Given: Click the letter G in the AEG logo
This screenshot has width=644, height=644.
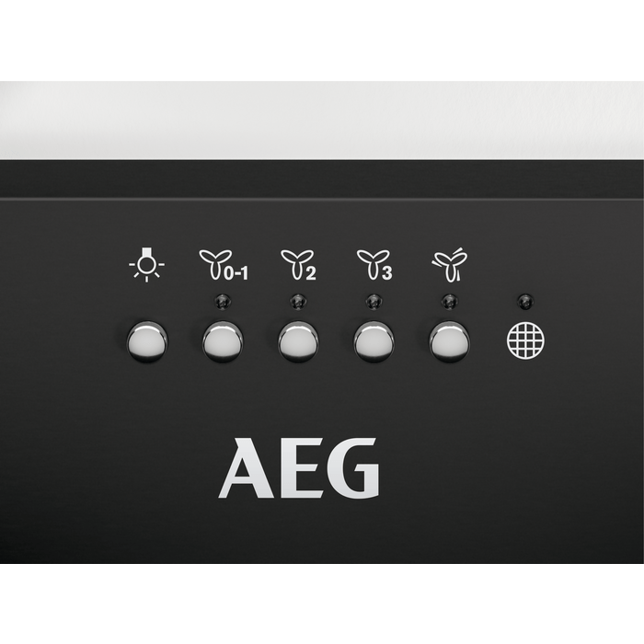Looking at the screenshot, I should point(353,467).
